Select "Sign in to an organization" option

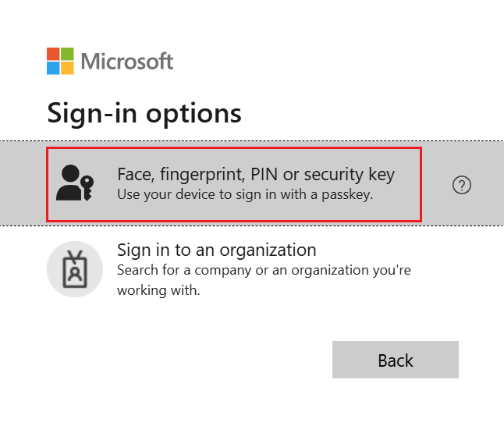tap(217, 250)
